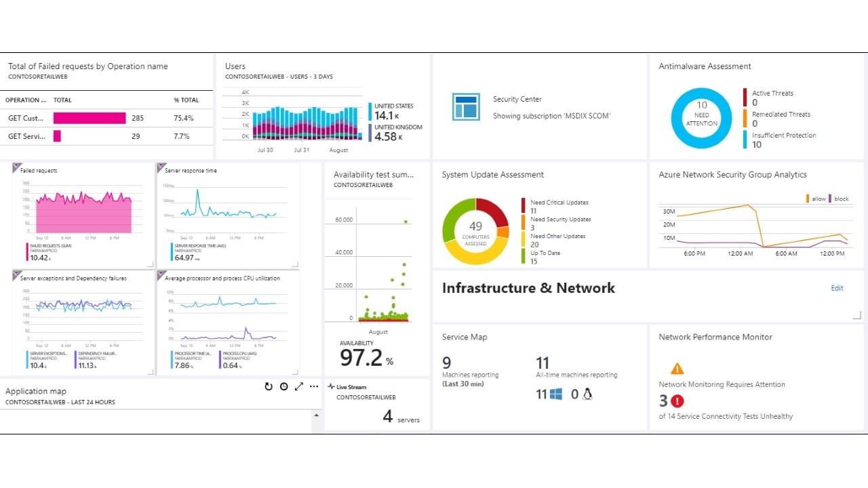Toggle the allow series in NSG legend
The height and width of the screenshot is (488, 868).
point(816,199)
